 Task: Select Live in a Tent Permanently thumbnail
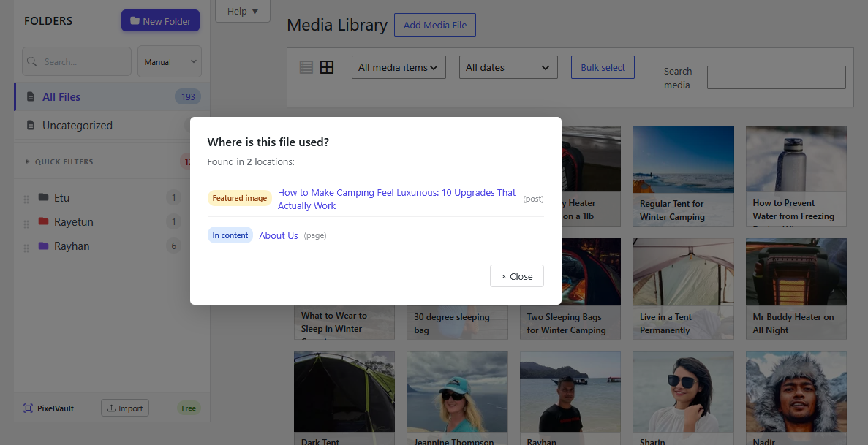coord(683,289)
